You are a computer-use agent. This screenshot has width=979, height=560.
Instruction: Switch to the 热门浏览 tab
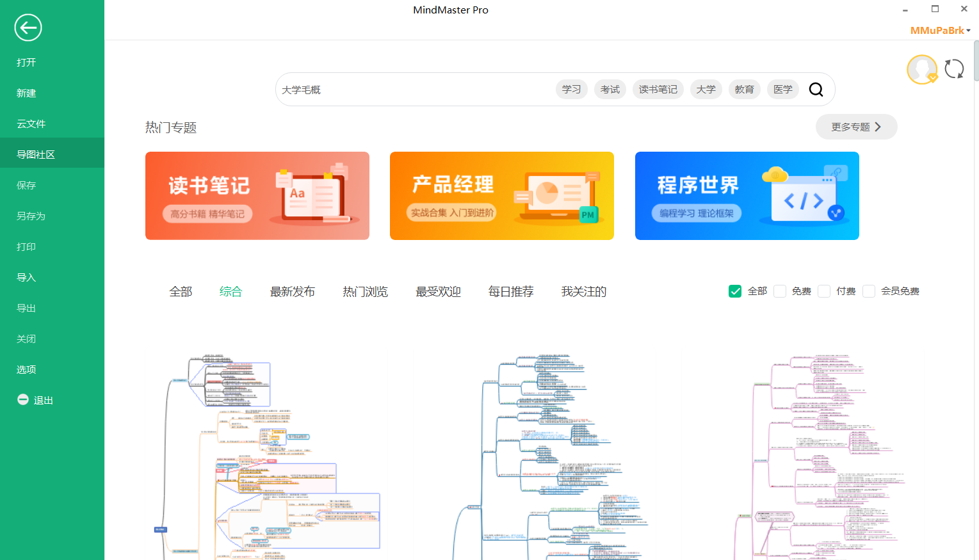[x=366, y=292]
